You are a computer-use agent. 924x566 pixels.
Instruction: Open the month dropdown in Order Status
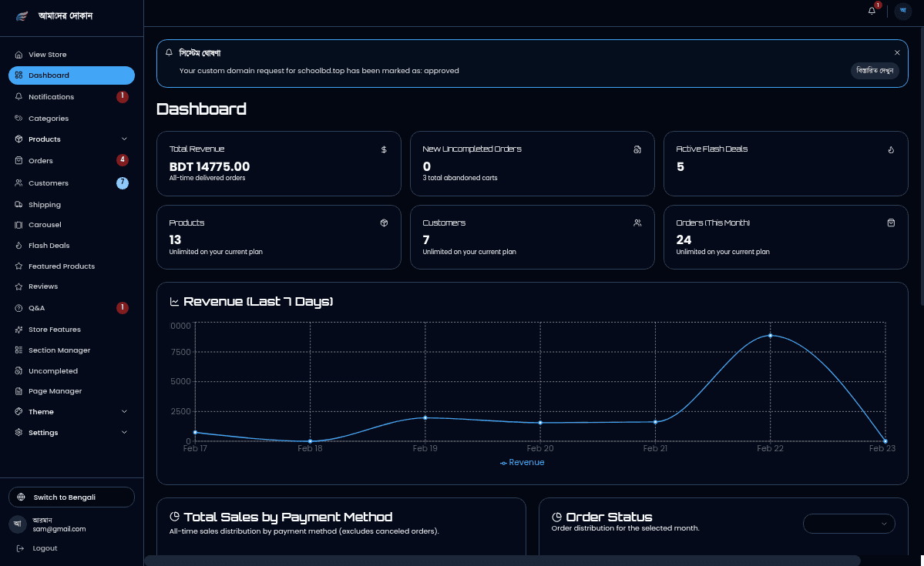848,523
